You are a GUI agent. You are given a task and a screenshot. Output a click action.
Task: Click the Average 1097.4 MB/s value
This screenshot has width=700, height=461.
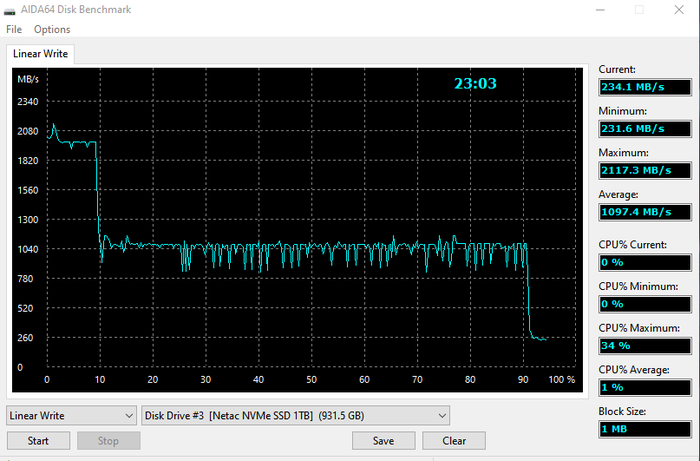coord(645,212)
